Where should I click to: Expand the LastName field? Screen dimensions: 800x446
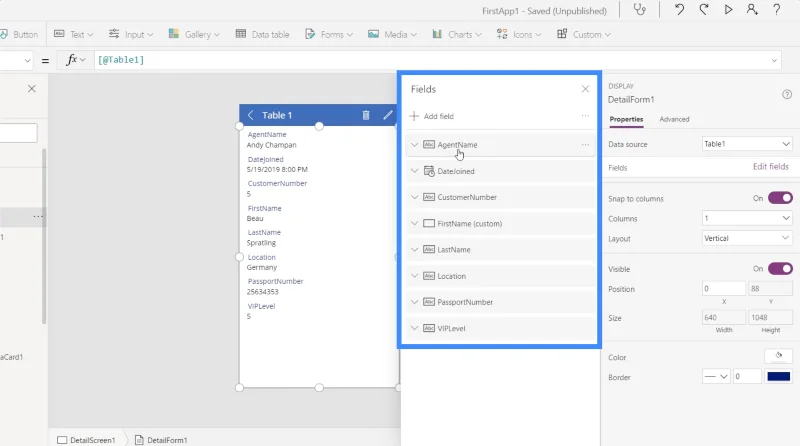point(414,250)
